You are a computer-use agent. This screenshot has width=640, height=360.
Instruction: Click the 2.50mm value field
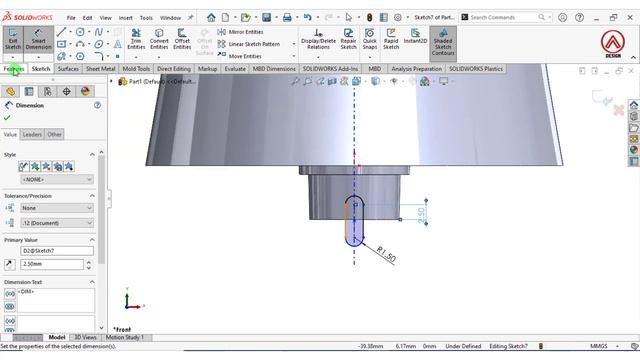point(52,264)
